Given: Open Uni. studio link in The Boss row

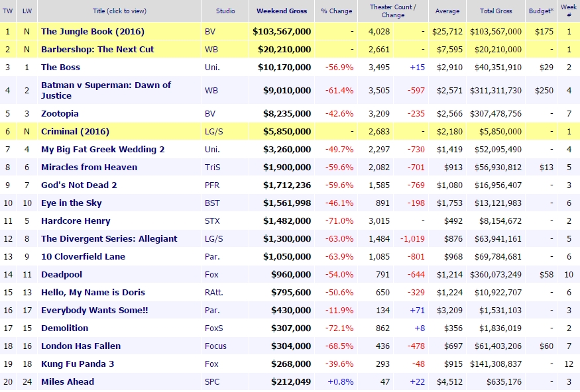Looking at the screenshot, I should (x=212, y=68).
